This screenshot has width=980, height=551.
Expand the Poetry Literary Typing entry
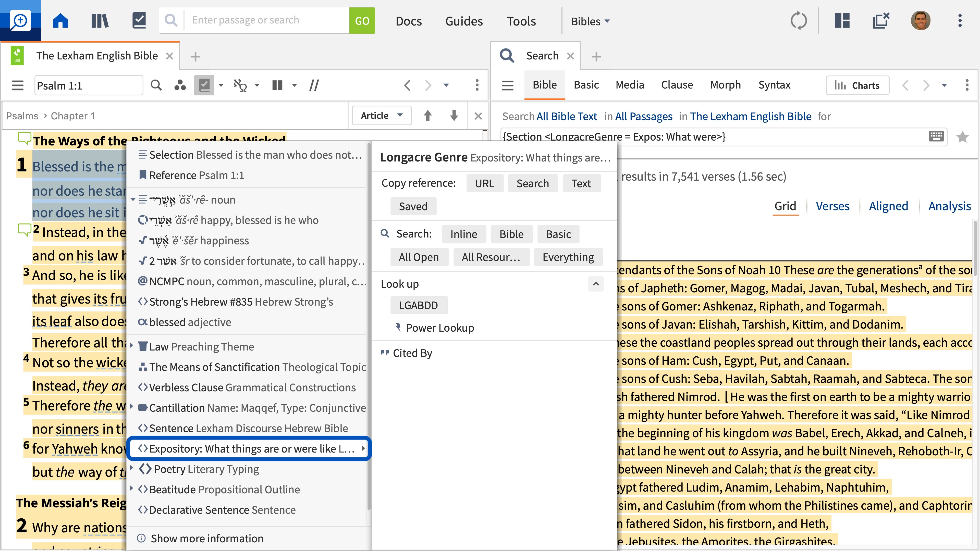132,468
